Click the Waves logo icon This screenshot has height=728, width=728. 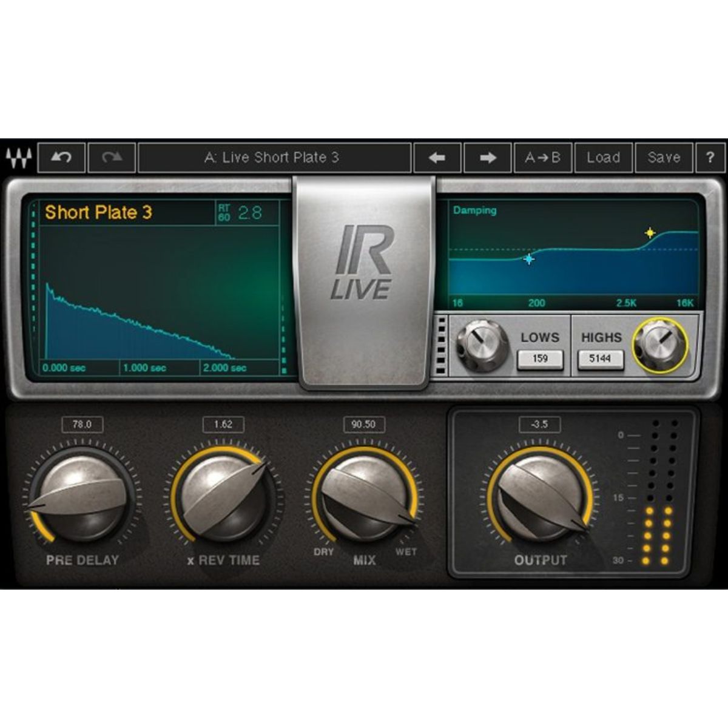pos(19,157)
